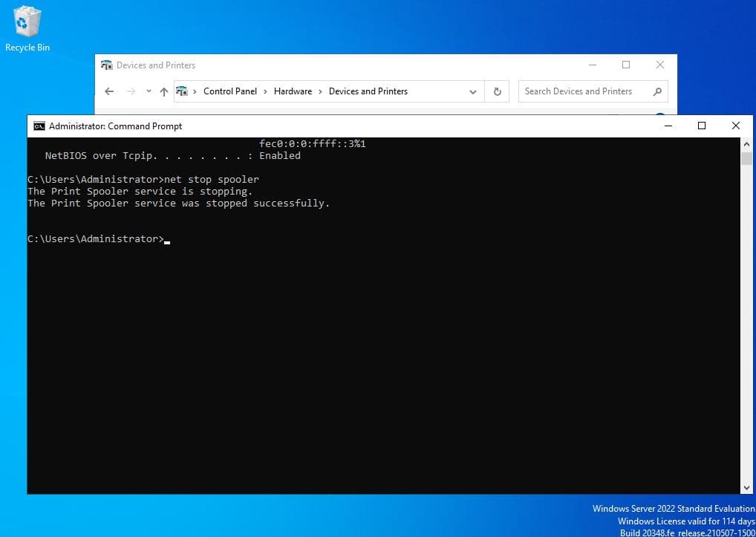The width and height of the screenshot is (756, 537).
Task: Expand the chevron after Hardware
Action: (x=320, y=91)
